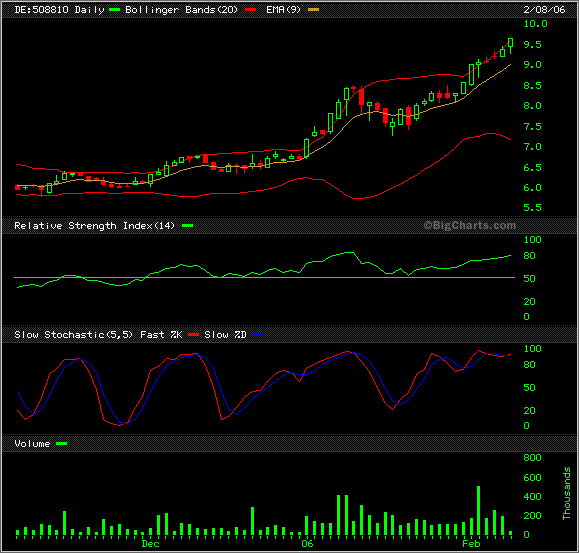This screenshot has width=579, height=553.
Task: Click the Feb month label
Action: coord(472,544)
